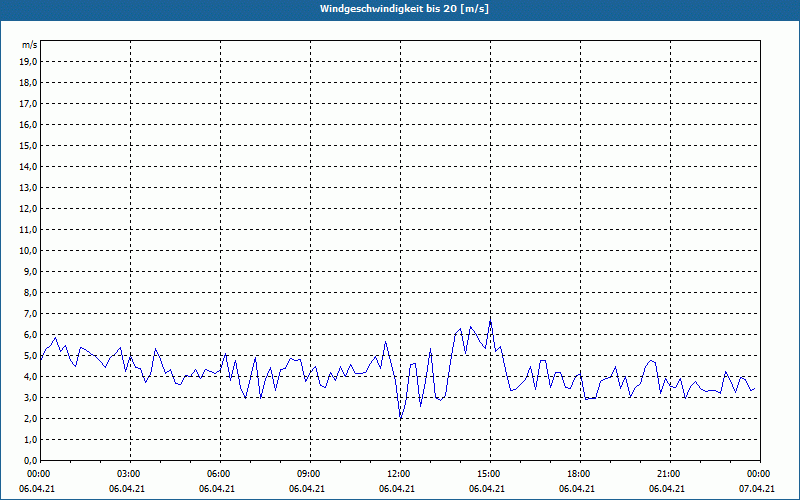Click the "07.04.21" date label
The height and width of the screenshot is (500, 800).
pyautogui.click(x=757, y=489)
